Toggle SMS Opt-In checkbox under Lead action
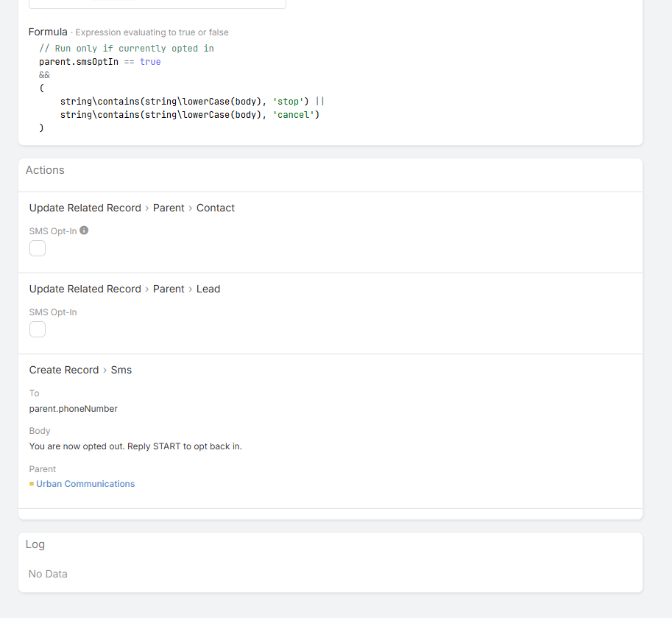Screen dimensions: 672x618 click(x=38, y=329)
